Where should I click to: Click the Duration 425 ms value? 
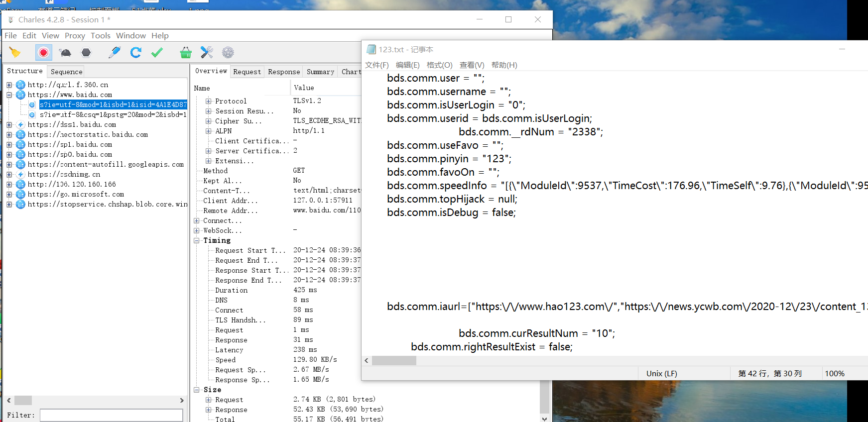pyautogui.click(x=305, y=290)
